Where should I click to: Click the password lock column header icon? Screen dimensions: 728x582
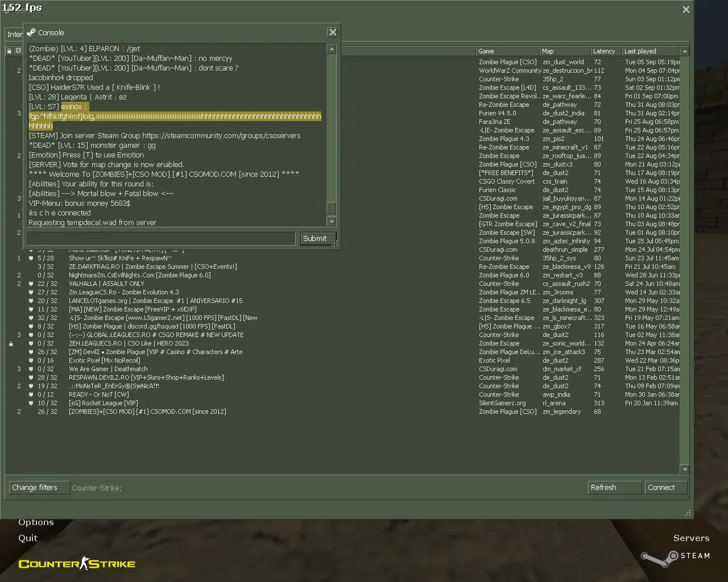(9, 51)
